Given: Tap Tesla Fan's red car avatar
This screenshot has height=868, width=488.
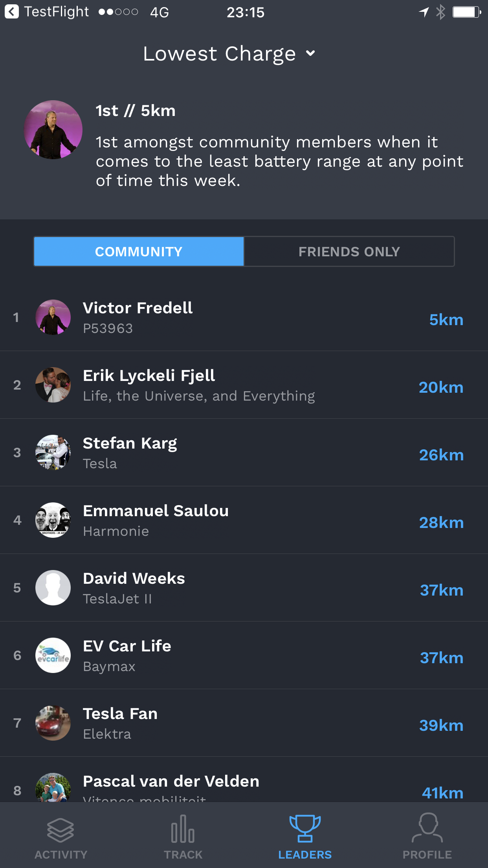Looking at the screenshot, I should 53,723.
